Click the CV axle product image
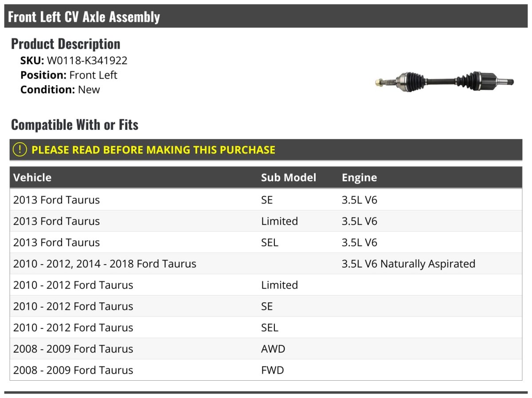The height and width of the screenshot is (398, 532). (x=444, y=82)
